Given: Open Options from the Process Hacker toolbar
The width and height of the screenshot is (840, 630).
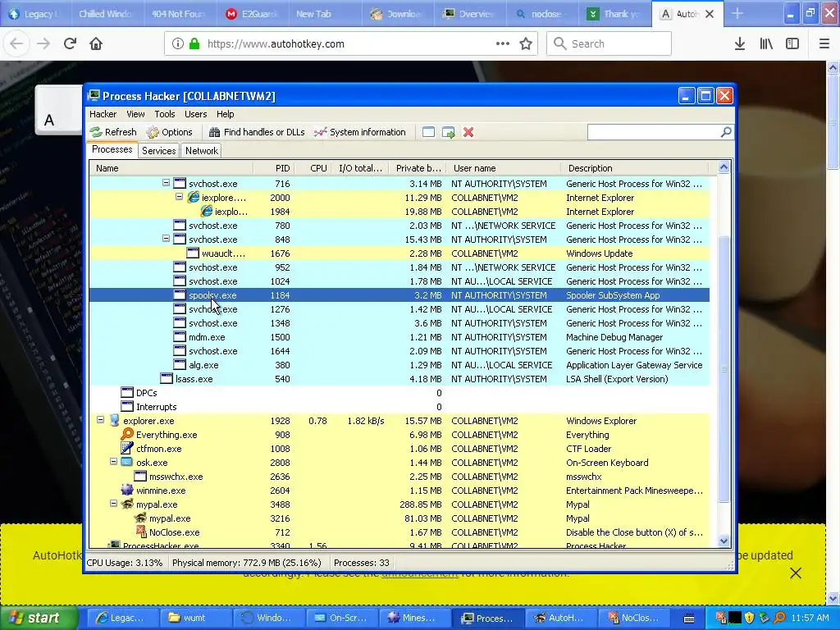Looking at the screenshot, I should tap(169, 132).
